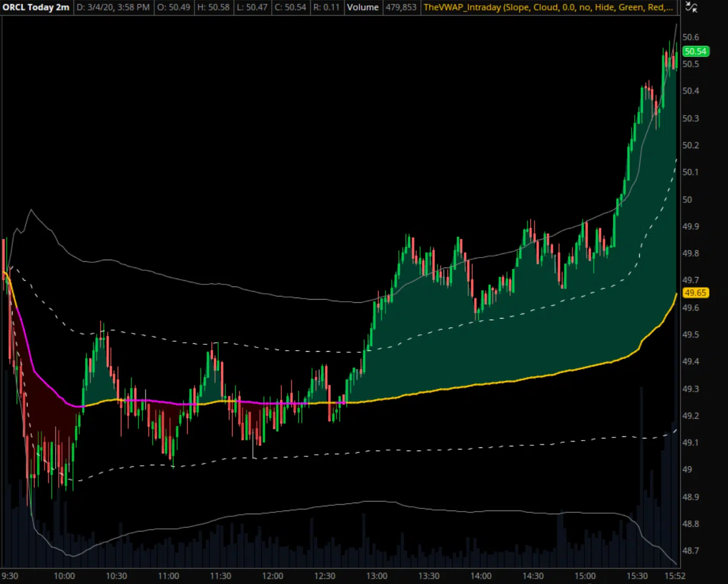Click the 15:52 time axis label
Viewport: 728px width, 584px height.
pyautogui.click(x=675, y=576)
